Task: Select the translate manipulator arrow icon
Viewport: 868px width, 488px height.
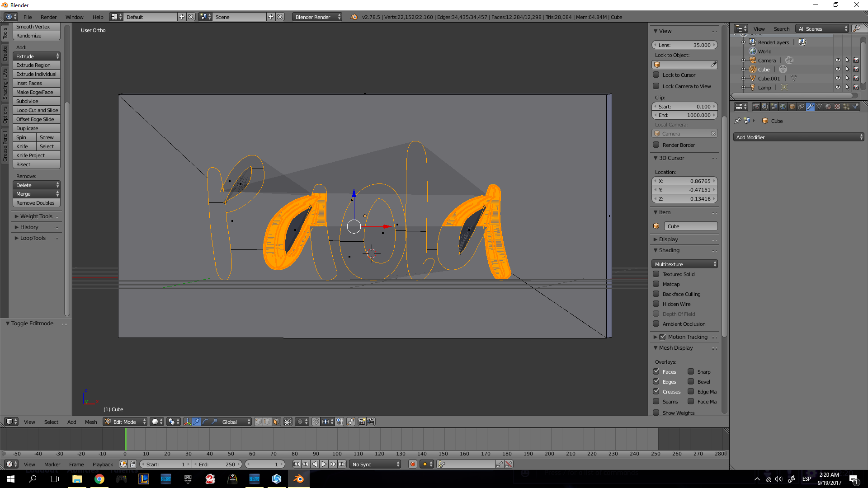Action: [x=196, y=422]
